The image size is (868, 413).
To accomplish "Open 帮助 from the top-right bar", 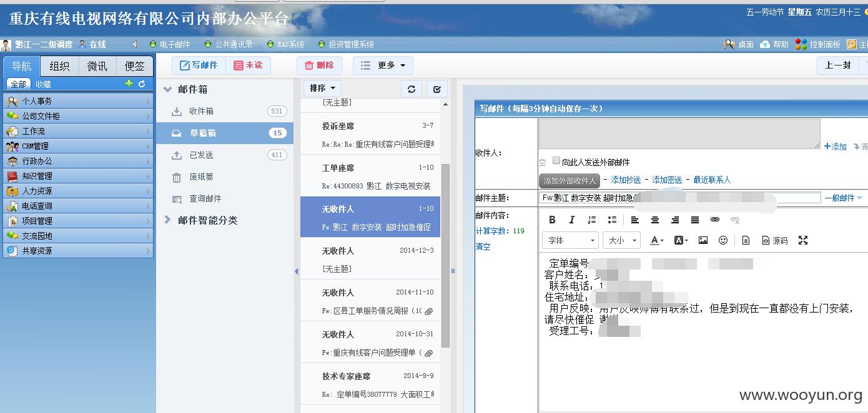I will (x=774, y=44).
